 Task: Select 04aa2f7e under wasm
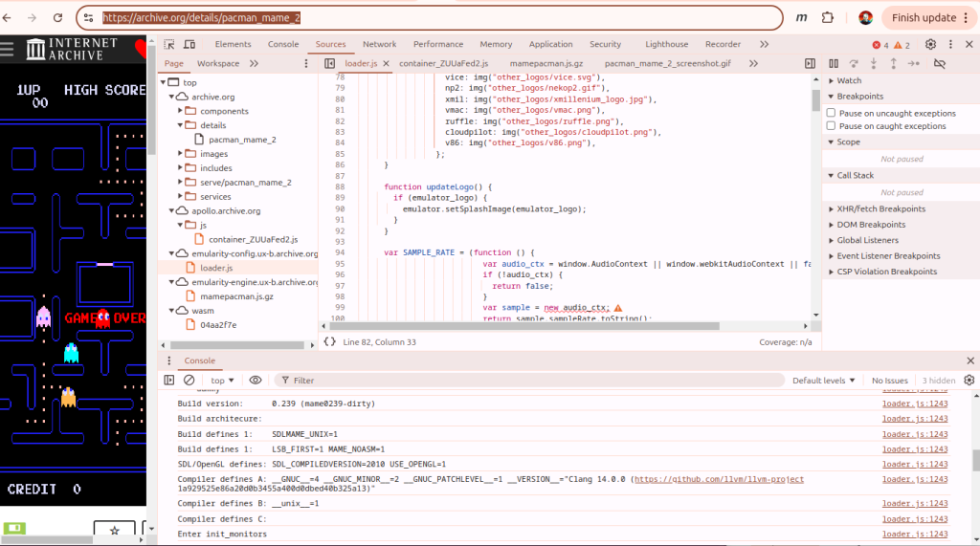tap(218, 325)
